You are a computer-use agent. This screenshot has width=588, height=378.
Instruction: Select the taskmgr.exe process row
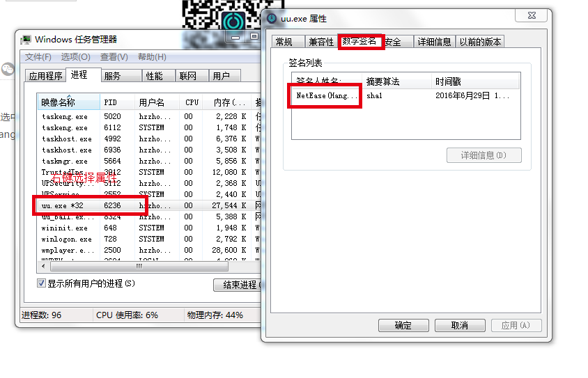coord(149,161)
